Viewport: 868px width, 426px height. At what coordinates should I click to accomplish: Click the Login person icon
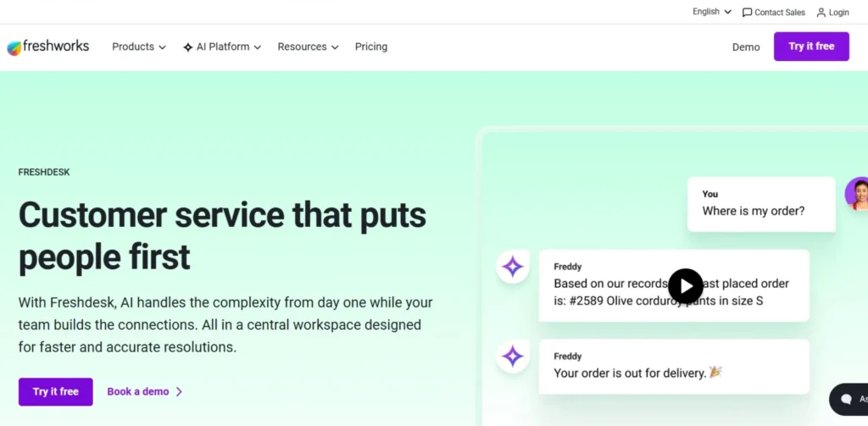(821, 12)
